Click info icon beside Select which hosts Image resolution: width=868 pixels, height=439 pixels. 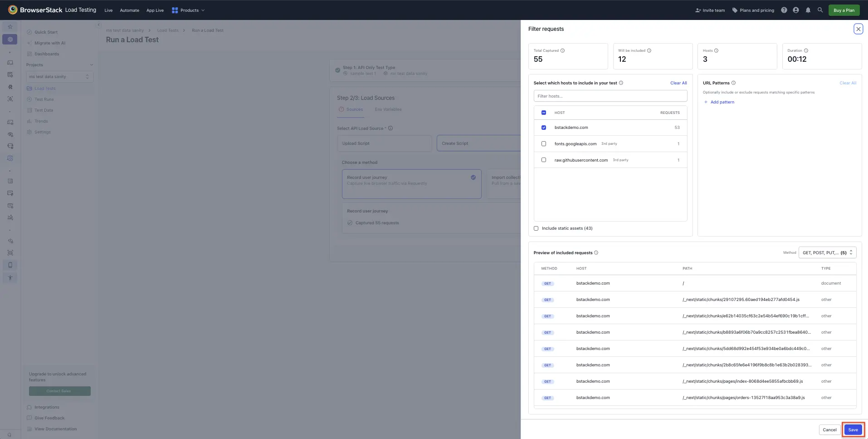[621, 83]
